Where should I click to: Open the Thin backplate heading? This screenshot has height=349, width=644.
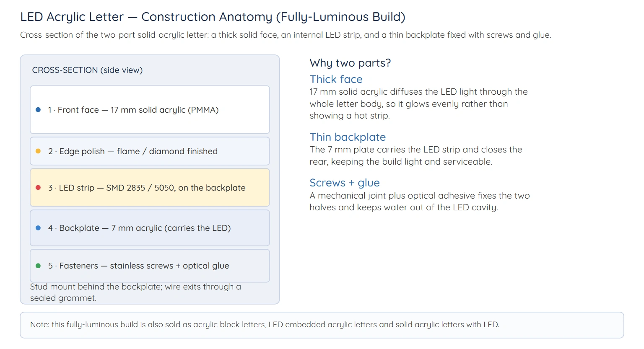[x=348, y=137]
